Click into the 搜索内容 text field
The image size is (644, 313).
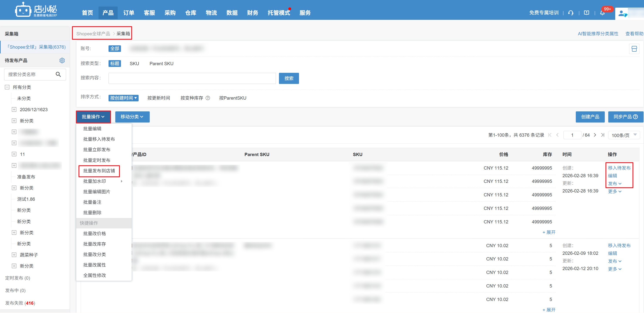point(192,78)
